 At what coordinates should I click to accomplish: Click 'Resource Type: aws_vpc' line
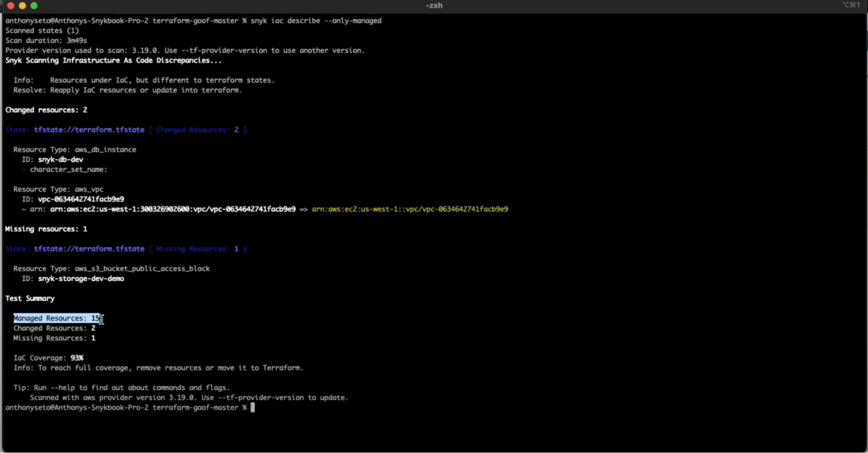(x=58, y=190)
